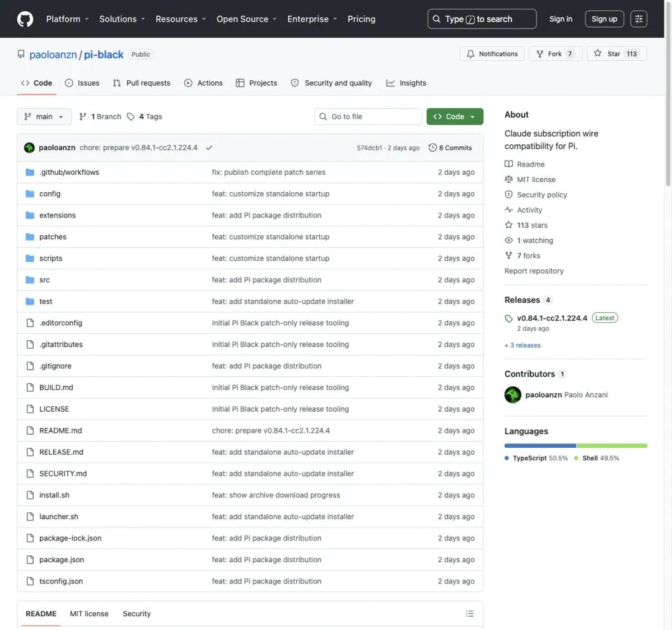Open the Security and quality tab

331,83
